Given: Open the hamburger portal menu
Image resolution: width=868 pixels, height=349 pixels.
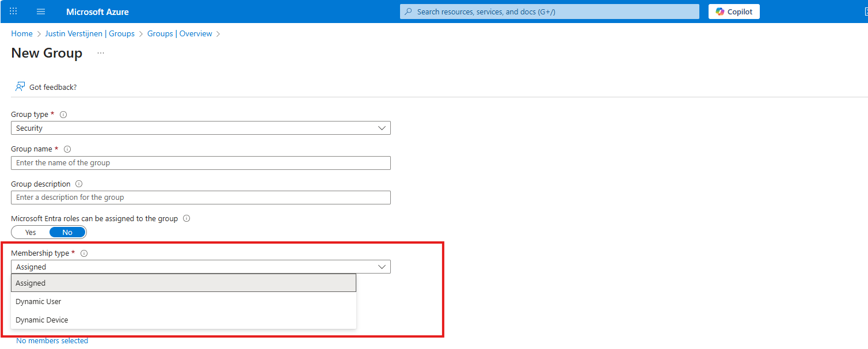Looking at the screenshot, I should [x=41, y=12].
